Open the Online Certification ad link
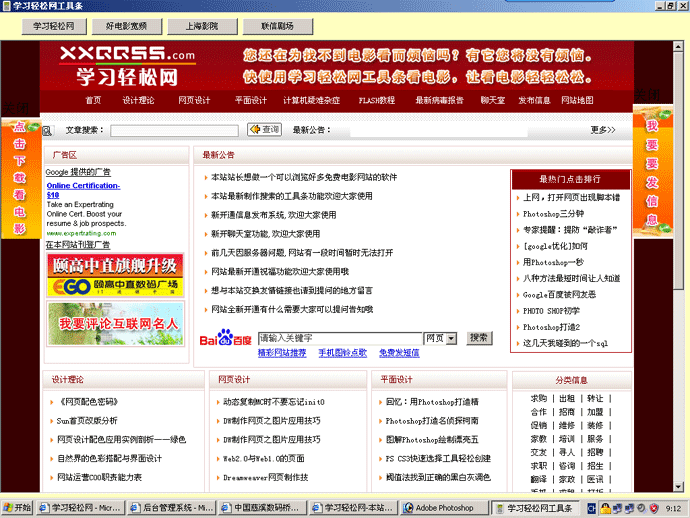 click(x=83, y=190)
